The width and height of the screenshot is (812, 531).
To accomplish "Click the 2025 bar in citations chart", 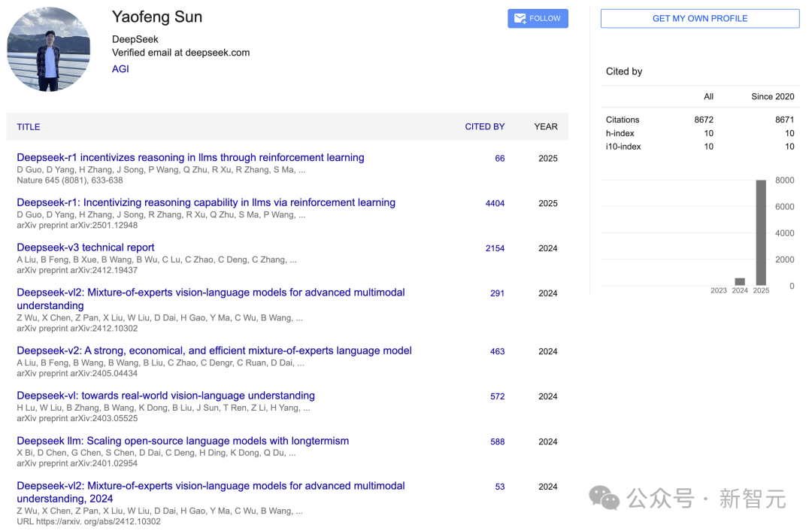I will [761, 232].
